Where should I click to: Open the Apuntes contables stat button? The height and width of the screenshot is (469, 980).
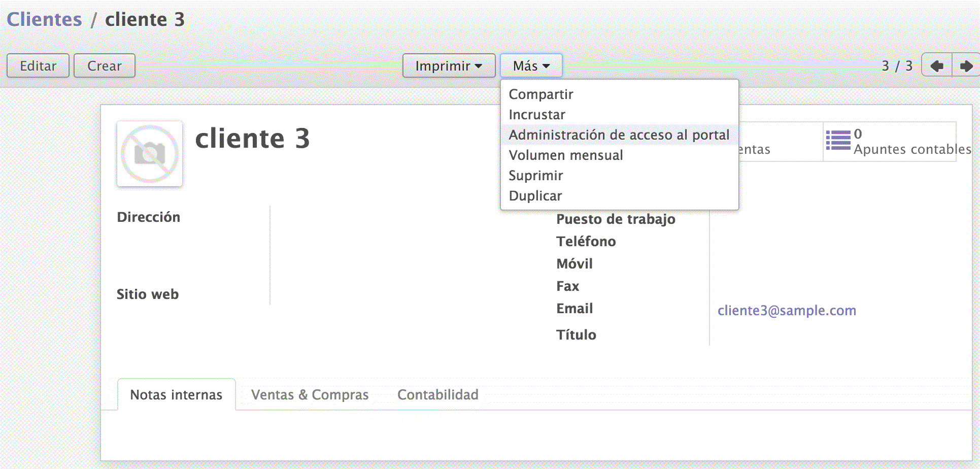[898, 142]
